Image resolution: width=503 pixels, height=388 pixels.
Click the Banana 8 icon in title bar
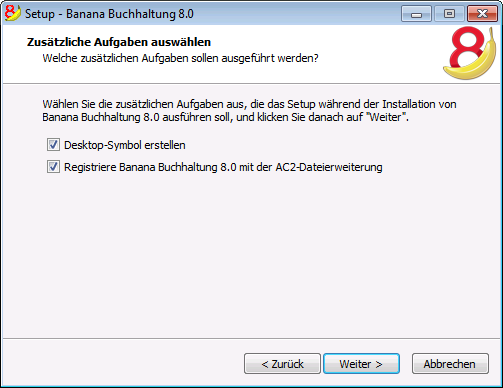13,13
